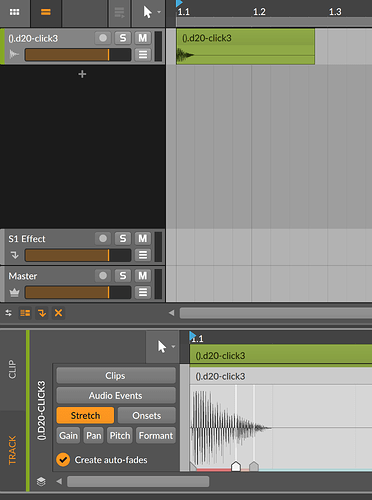Toggle deactivated tracks visibility X icon
The width and height of the screenshot is (372, 500).
(x=58, y=313)
